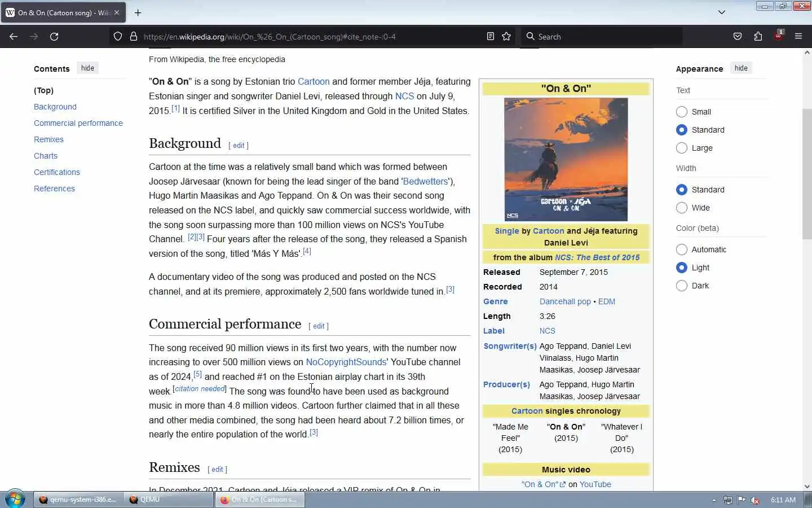812x508 pixels.
Task: Open the Windows Start orb
Action: [15, 500]
